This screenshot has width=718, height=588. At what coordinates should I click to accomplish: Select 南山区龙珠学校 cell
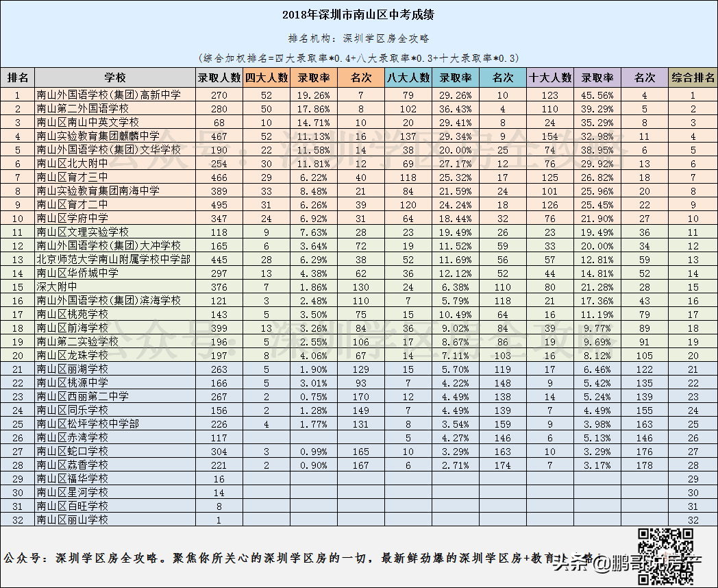pos(115,356)
